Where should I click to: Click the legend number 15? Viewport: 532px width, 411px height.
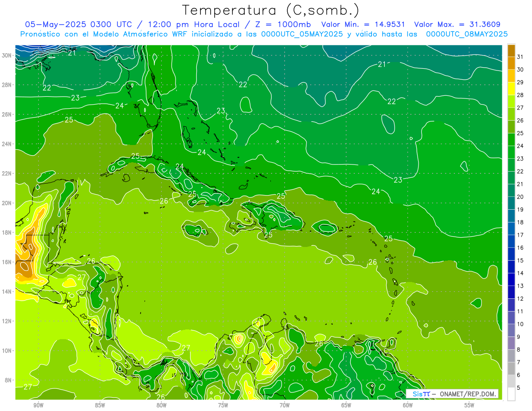(x=520, y=260)
